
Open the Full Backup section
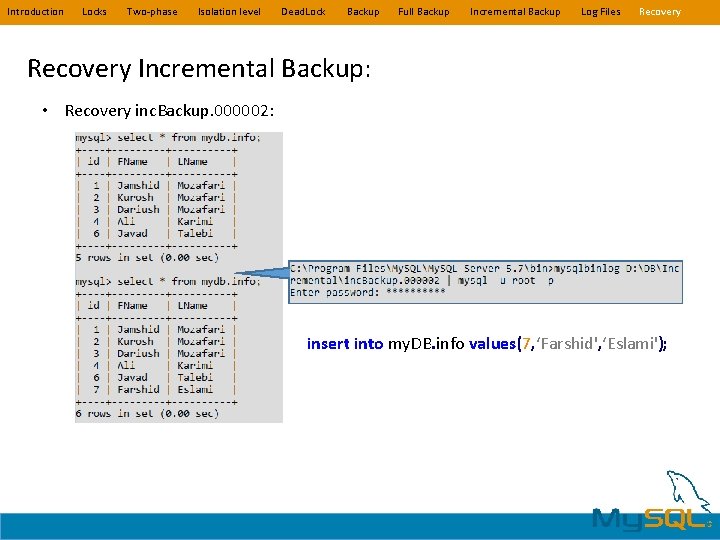423,11
